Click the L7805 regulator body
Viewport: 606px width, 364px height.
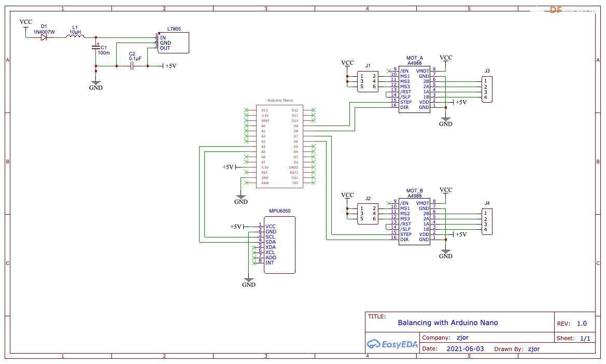click(173, 43)
